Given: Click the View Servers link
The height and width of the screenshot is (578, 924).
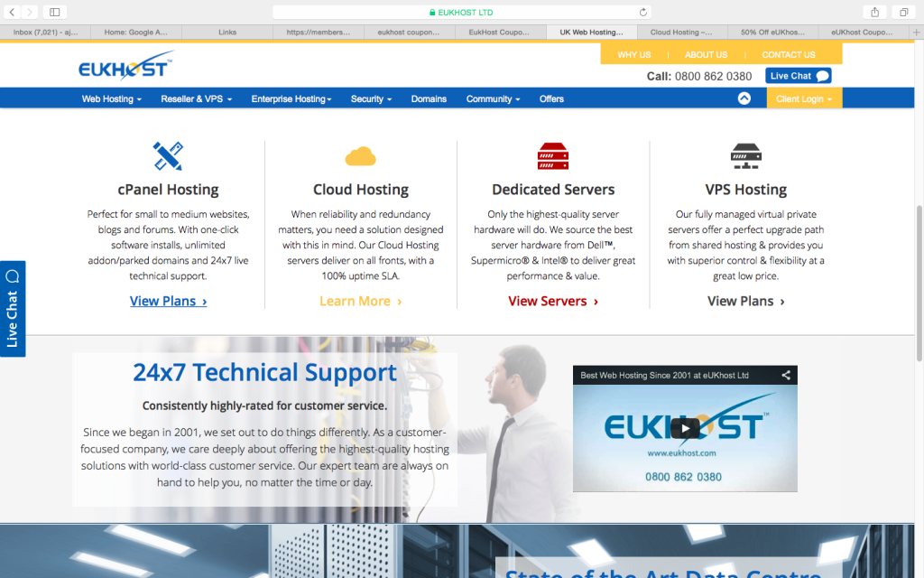Looking at the screenshot, I should (x=552, y=301).
